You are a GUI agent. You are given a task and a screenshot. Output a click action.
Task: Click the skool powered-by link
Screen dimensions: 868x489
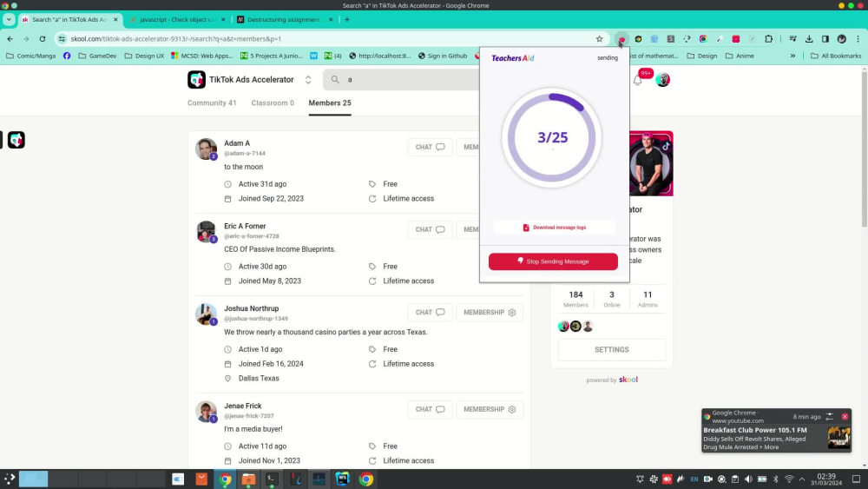(628, 380)
